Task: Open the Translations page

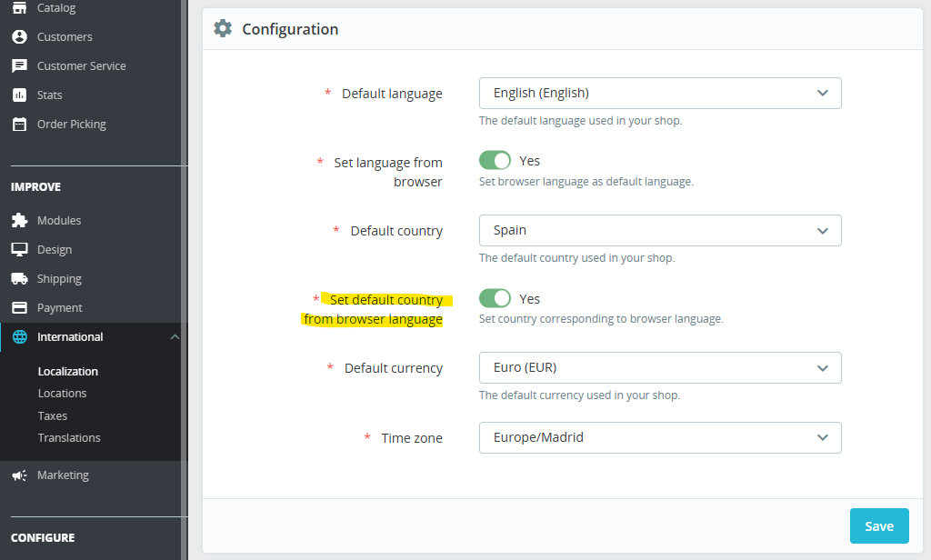Action: pos(69,437)
